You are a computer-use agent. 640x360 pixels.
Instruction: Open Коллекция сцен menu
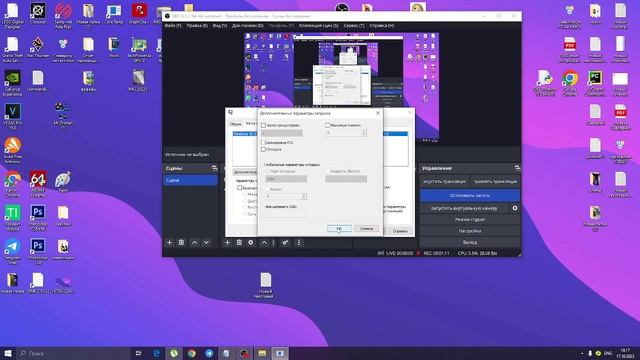(x=318, y=25)
